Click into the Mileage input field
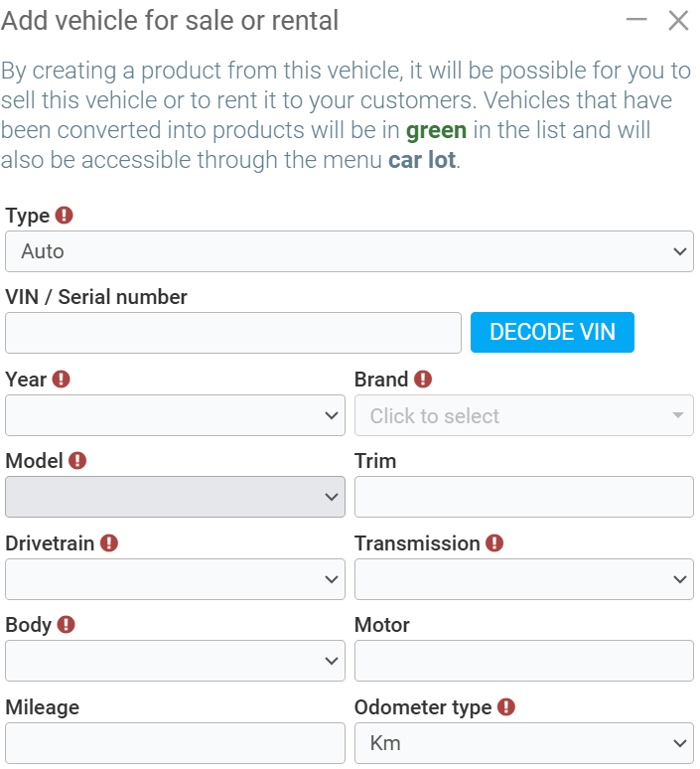 pos(175,743)
